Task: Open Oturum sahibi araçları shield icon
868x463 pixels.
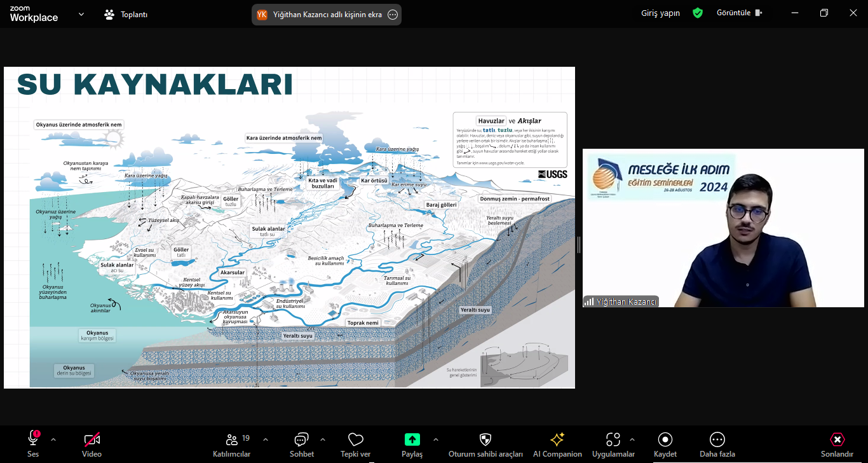Action: [x=485, y=439]
